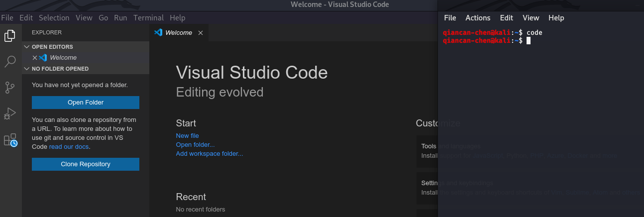Click the blue Open Folder button

point(86,103)
